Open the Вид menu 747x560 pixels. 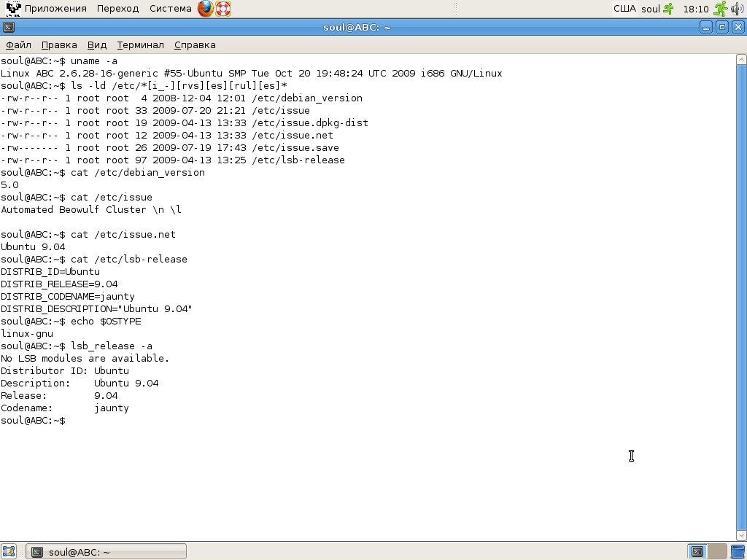(x=97, y=44)
